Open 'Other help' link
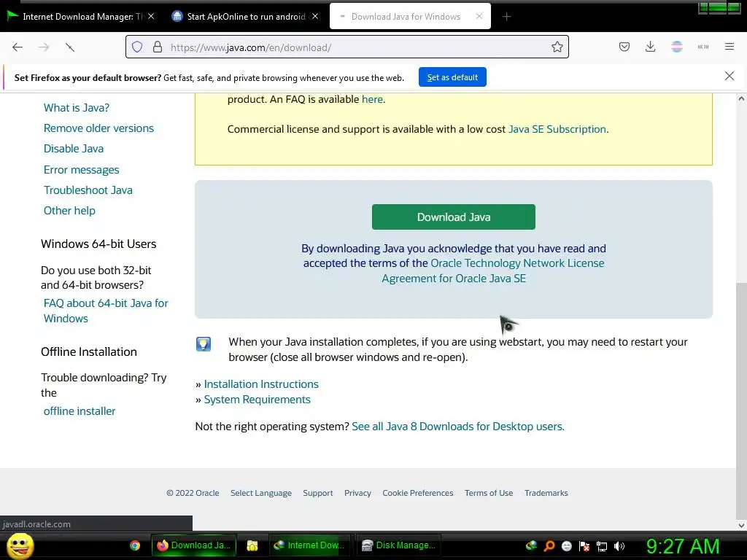 (69, 211)
